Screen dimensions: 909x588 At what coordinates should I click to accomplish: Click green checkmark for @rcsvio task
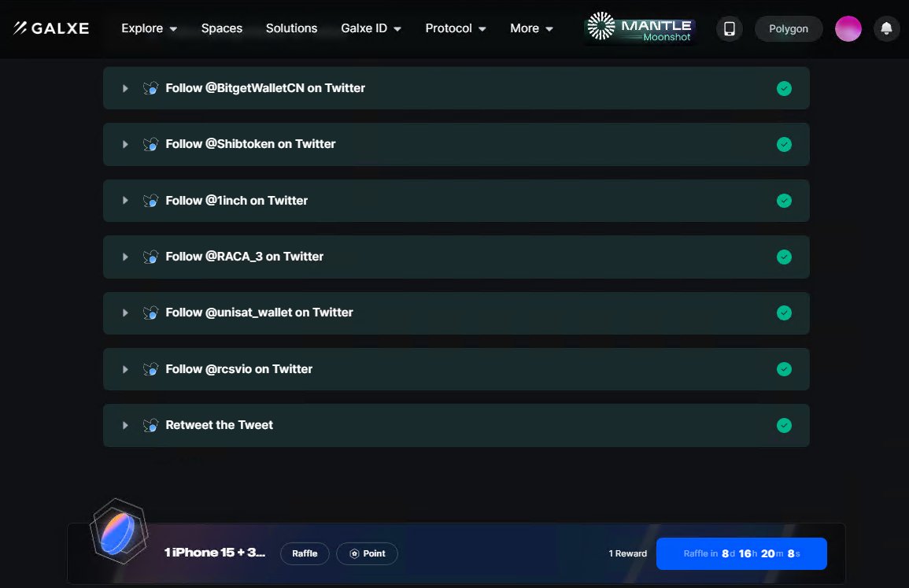(x=784, y=369)
